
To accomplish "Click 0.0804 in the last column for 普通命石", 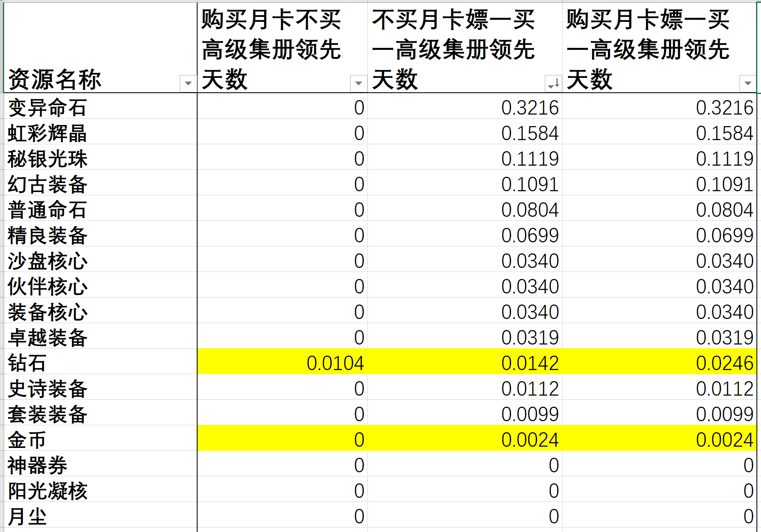I will pos(660,209).
